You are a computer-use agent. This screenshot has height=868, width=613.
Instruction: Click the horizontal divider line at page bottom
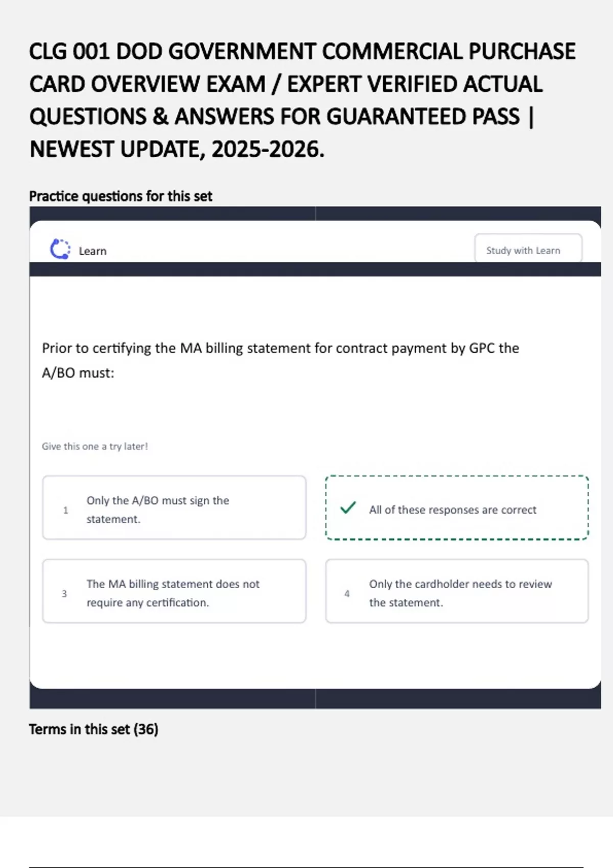305,866
